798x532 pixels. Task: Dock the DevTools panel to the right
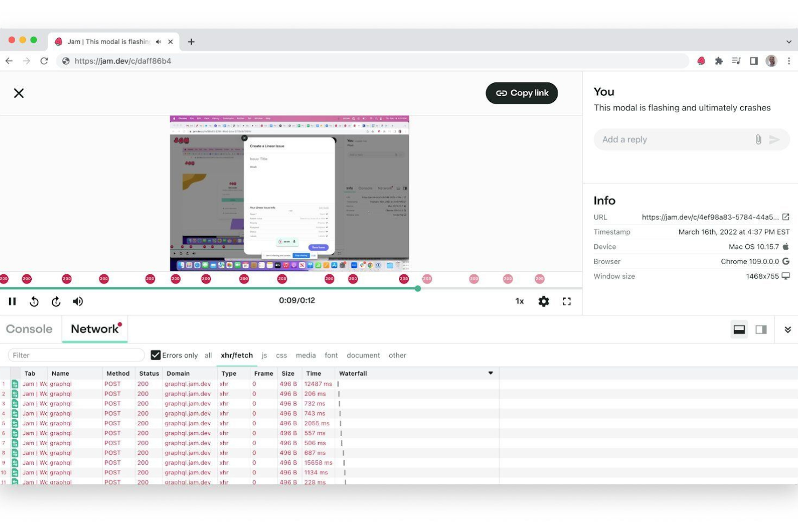click(761, 329)
